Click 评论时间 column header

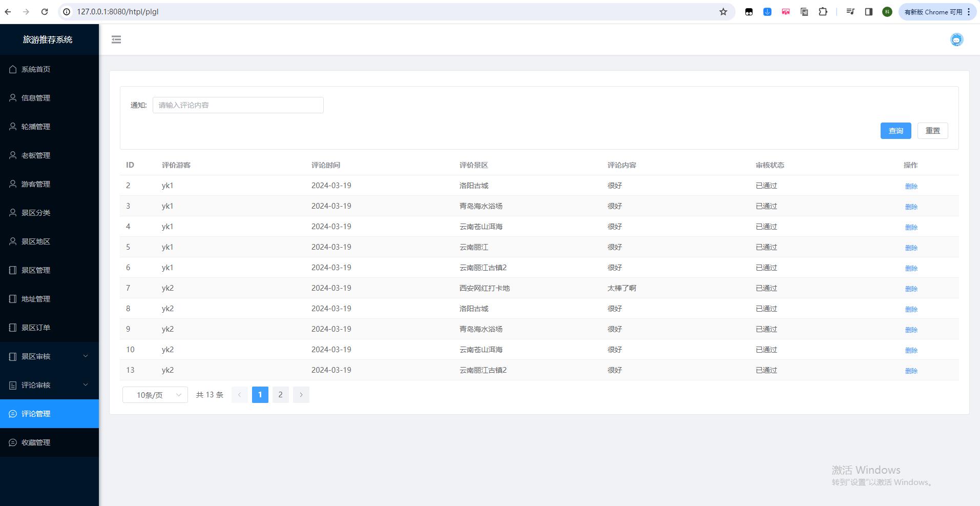[x=326, y=165]
